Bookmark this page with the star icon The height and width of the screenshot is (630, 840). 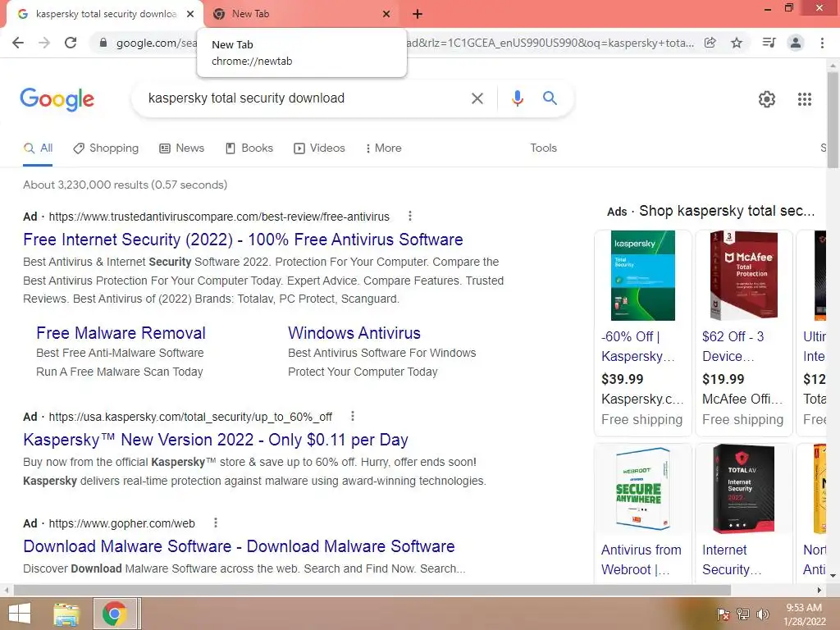tap(737, 43)
